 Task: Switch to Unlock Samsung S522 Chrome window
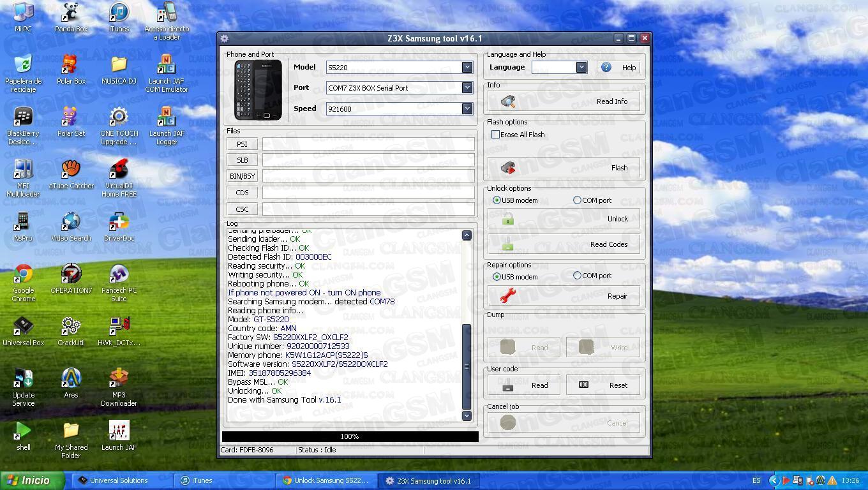pos(327,481)
